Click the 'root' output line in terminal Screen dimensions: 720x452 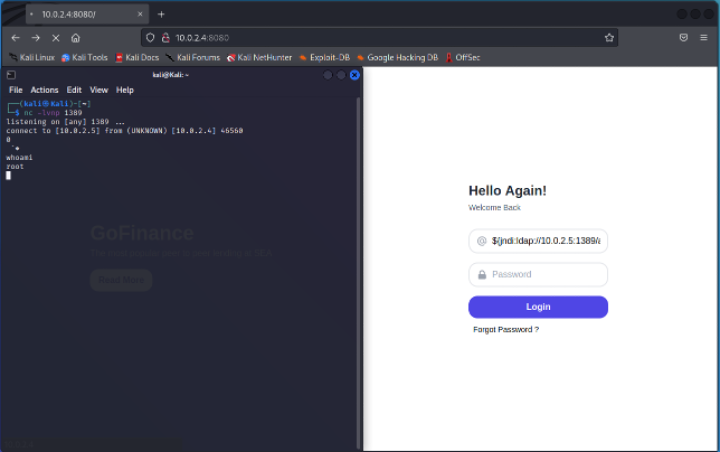pyautogui.click(x=15, y=166)
